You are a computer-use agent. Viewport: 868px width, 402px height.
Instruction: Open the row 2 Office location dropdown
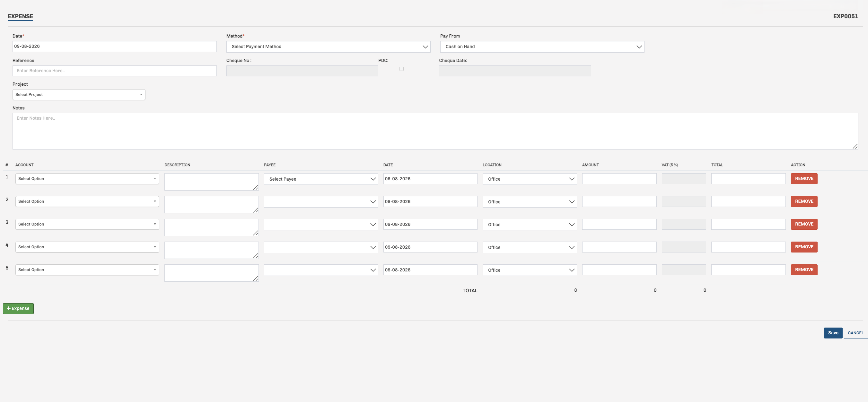529,202
